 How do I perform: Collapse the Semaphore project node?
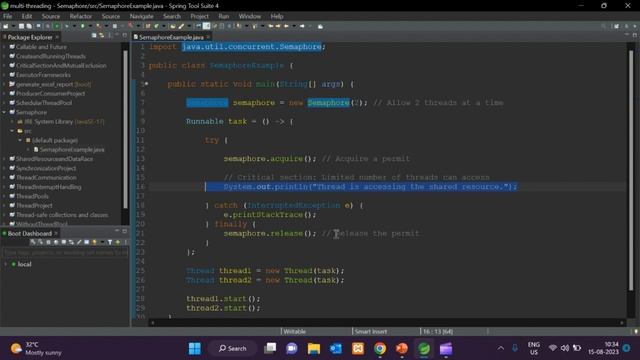click(4, 112)
